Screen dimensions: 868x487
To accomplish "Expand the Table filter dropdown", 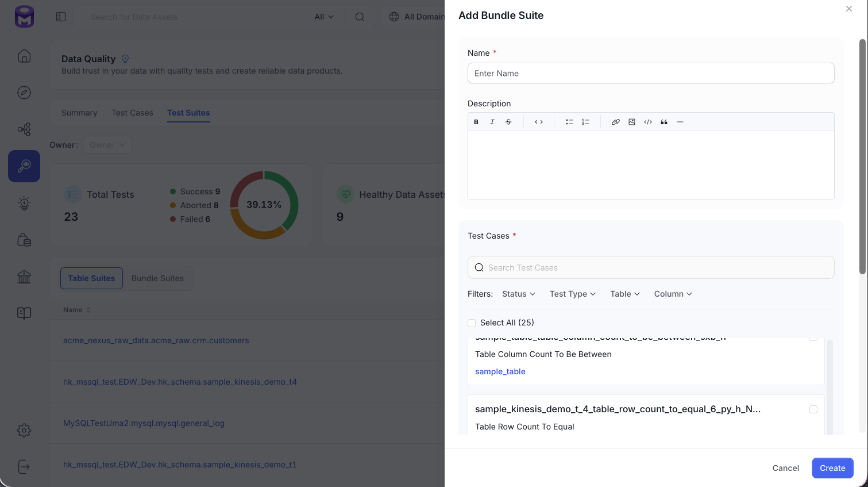I will click(625, 294).
